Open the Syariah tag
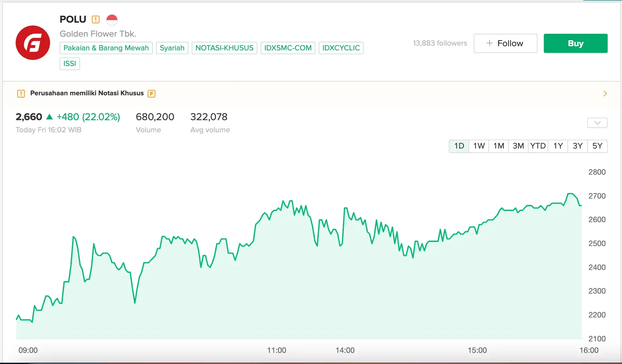Image resolution: width=622 pixels, height=364 pixels. pos(172,48)
